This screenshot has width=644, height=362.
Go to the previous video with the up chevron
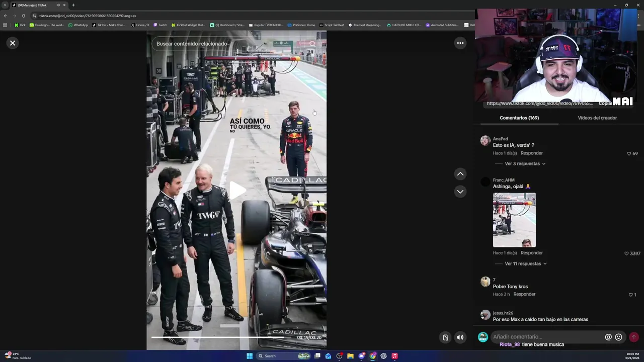pyautogui.click(x=460, y=174)
